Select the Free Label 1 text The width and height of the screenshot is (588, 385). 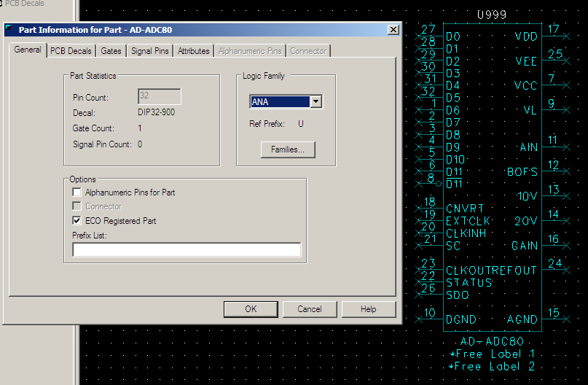492,354
